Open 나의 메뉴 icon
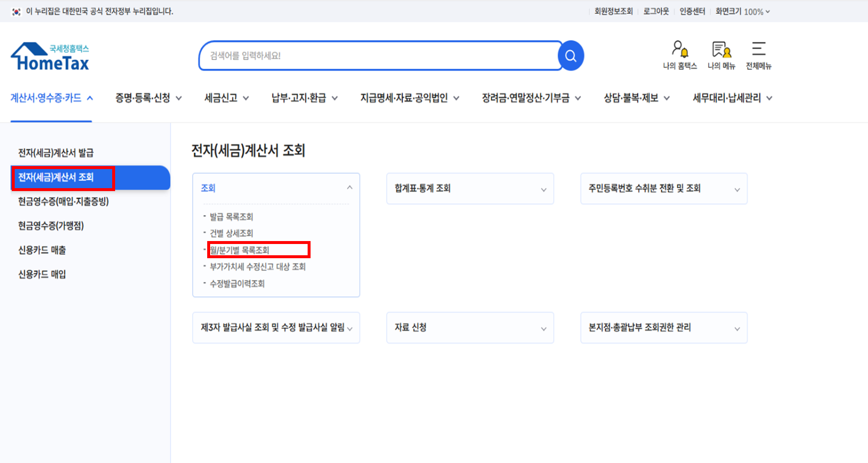 pyautogui.click(x=721, y=55)
